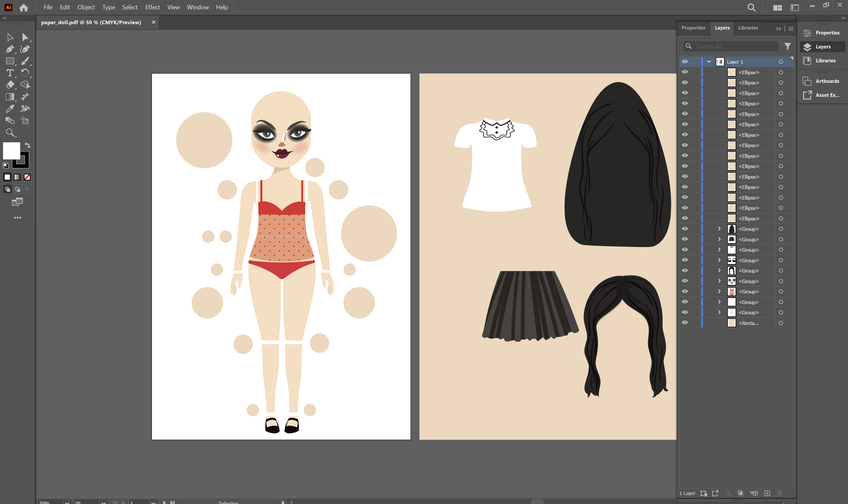Expand the first Group sublayer
Screen dimensions: 848x504
(719, 229)
